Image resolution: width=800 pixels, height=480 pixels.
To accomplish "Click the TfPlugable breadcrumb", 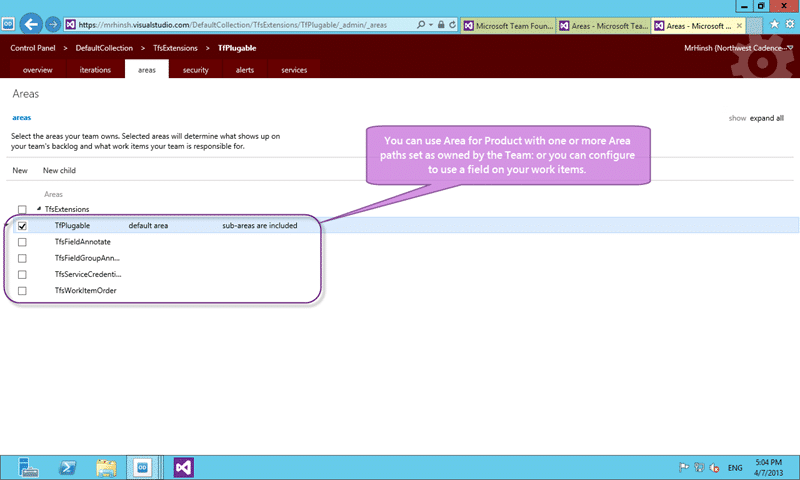I will click(x=237, y=48).
